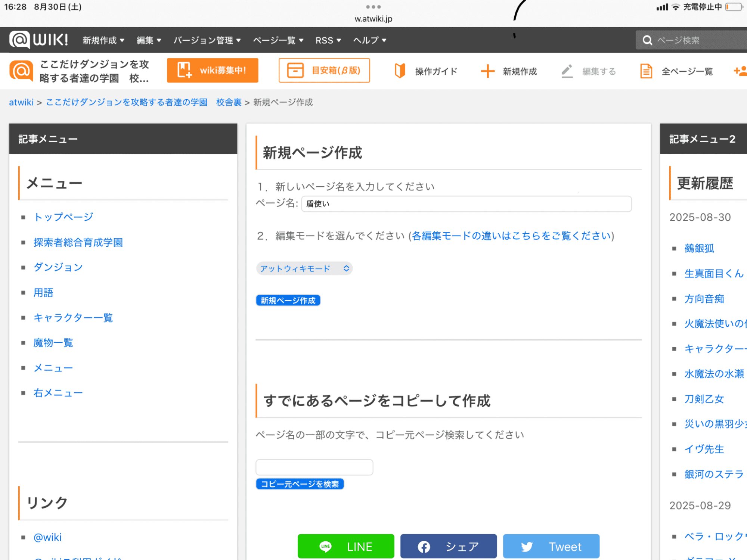The height and width of the screenshot is (560, 747).
Task: Click the pencil 編集する icon
Action: [567, 71]
